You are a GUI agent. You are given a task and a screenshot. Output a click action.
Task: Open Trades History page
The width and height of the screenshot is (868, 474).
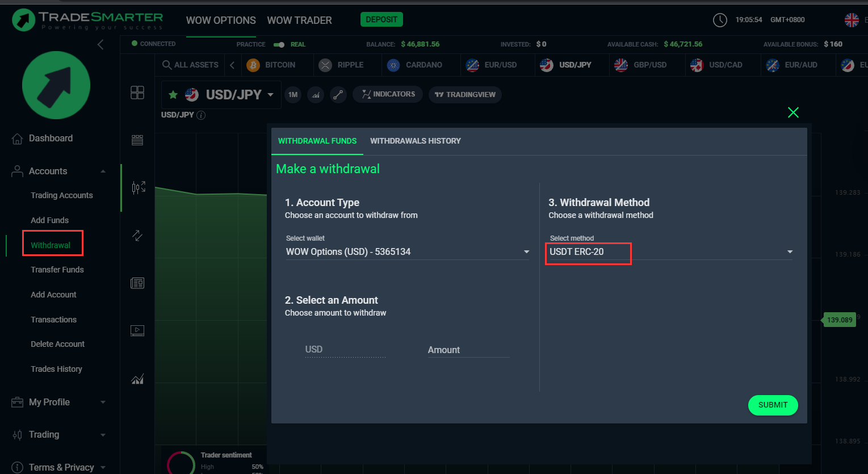point(56,369)
